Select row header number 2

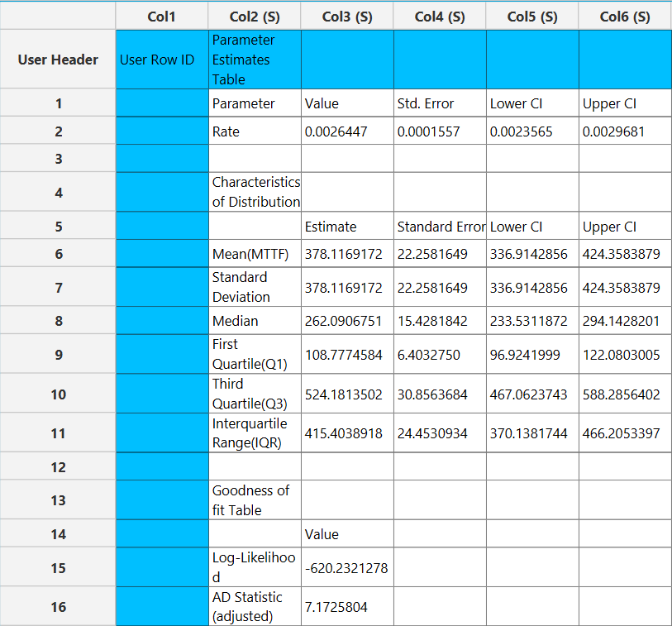(x=58, y=131)
